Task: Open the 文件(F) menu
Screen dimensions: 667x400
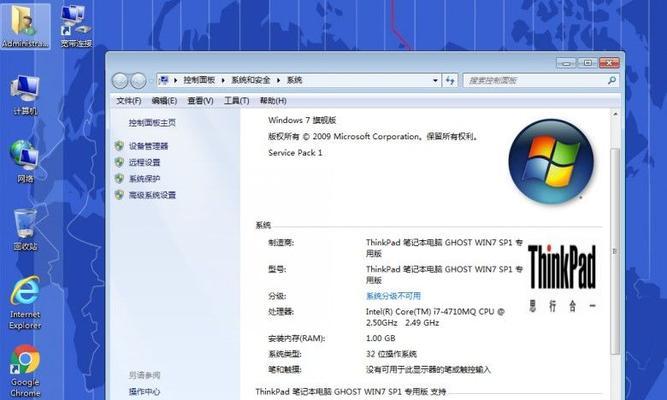Action: click(128, 101)
